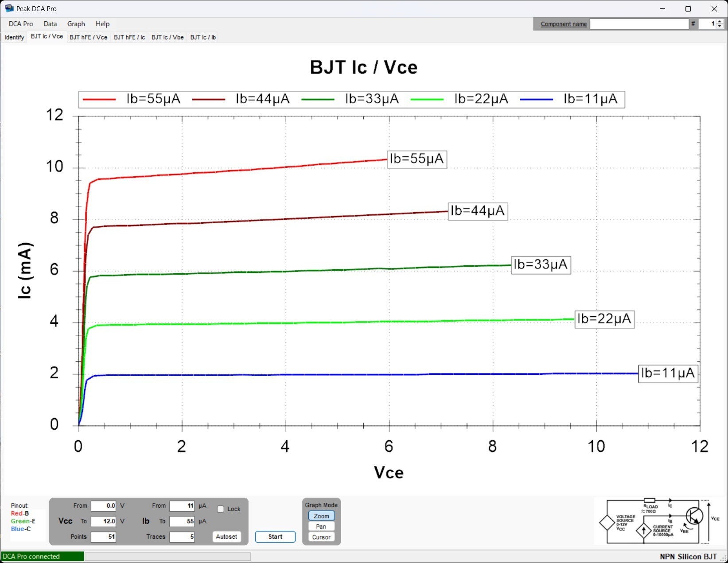This screenshot has height=563, width=728.
Task: Click the circuit schematic diagram thumbnail
Action: pyautogui.click(x=658, y=521)
